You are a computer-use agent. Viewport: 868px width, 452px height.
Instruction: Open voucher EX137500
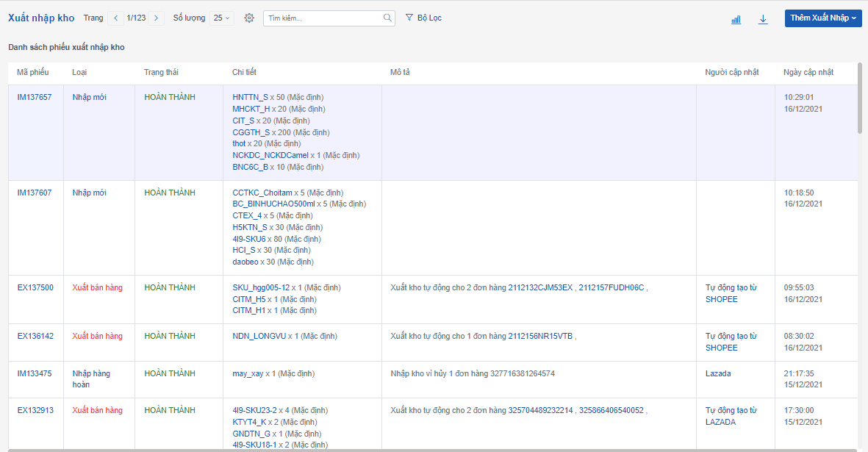click(x=35, y=287)
